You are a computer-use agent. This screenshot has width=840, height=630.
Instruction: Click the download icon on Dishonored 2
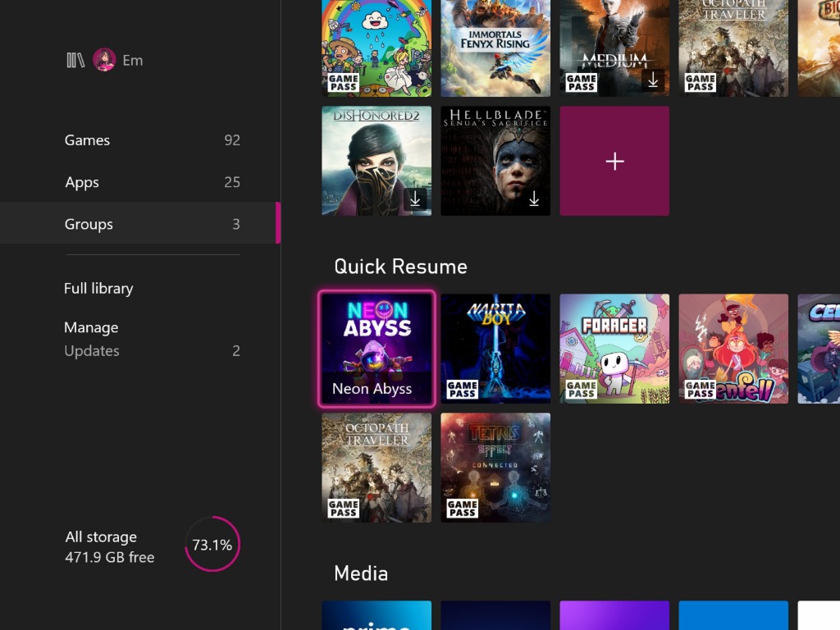coord(415,199)
